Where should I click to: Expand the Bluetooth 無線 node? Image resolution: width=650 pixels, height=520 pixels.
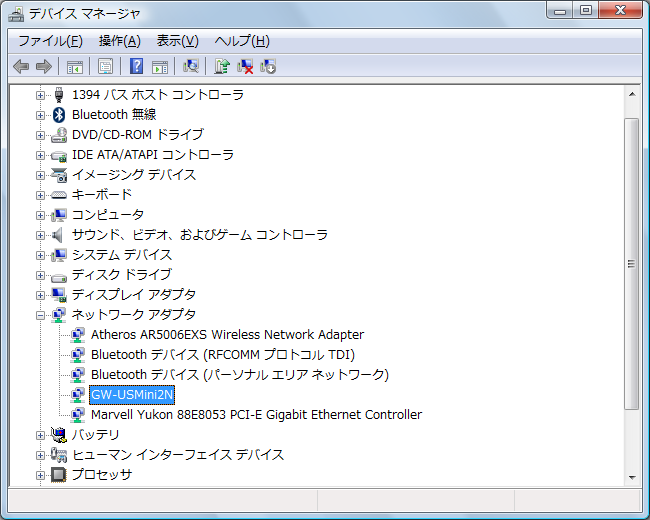click(x=40, y=115)
